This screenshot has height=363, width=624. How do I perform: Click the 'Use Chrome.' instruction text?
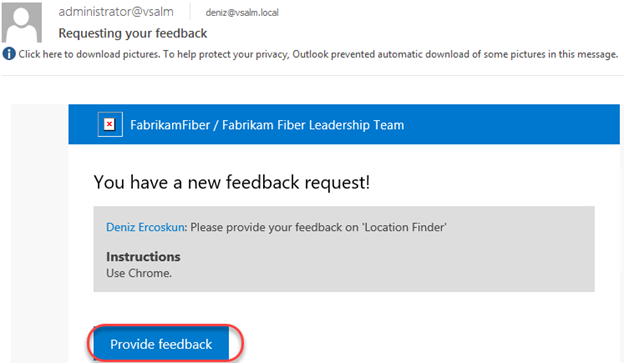coord(139,273)
